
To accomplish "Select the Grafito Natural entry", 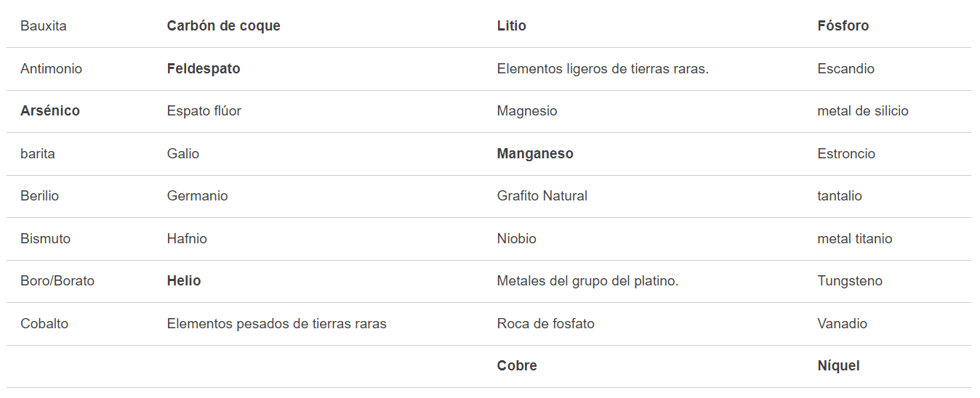I will (542, 196).
